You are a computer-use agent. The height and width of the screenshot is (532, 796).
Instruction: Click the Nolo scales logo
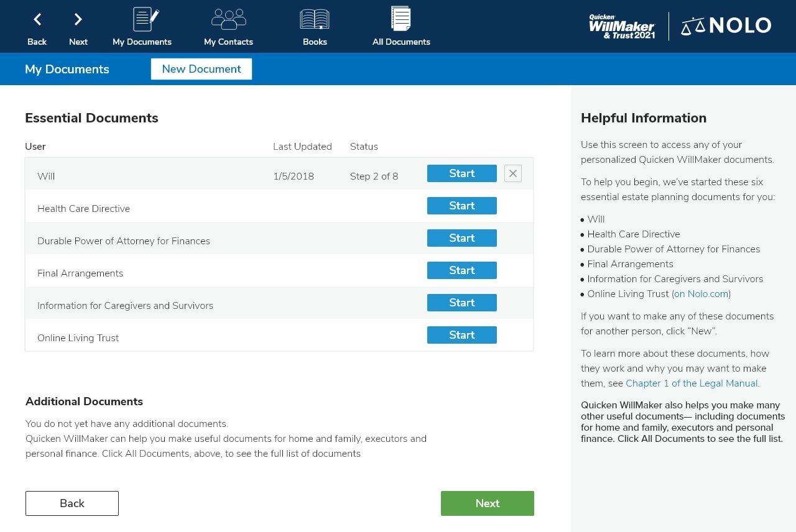pyautogui.click(x=726, y=26)
